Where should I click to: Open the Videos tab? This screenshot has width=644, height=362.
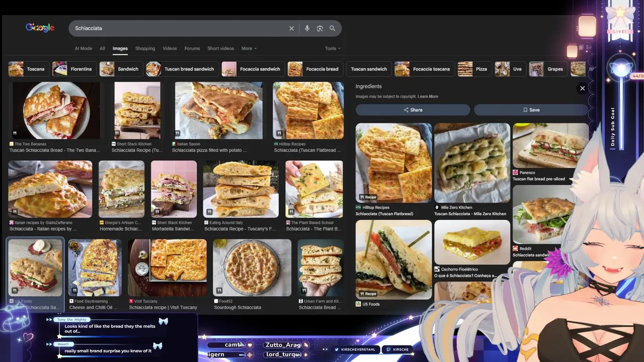click(170, 48)
